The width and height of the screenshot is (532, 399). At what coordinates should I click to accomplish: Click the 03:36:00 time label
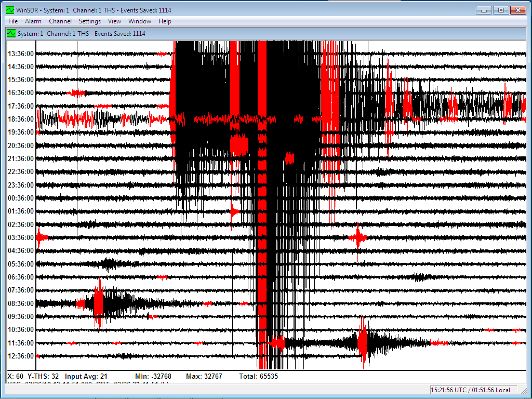tap(21, 237)
